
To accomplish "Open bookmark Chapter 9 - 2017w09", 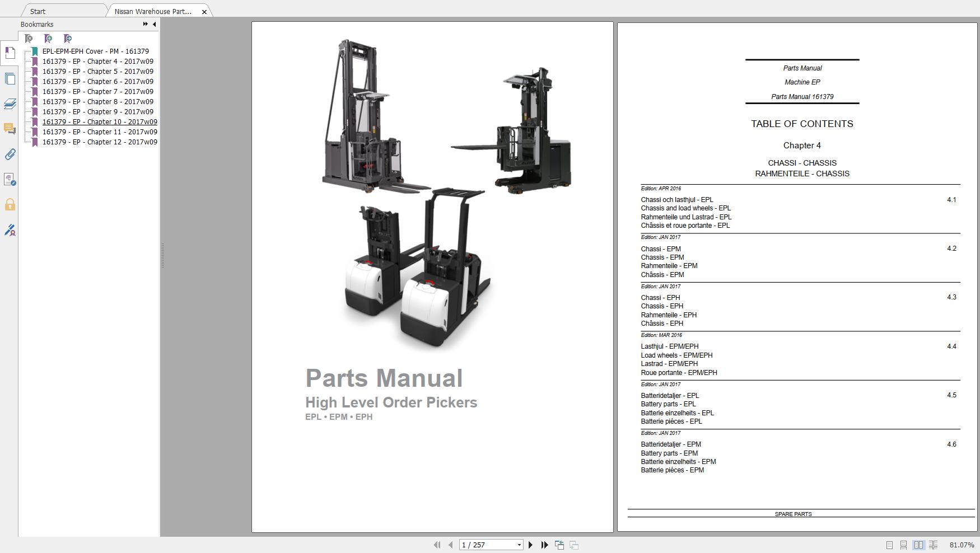I will coord(98,112).
